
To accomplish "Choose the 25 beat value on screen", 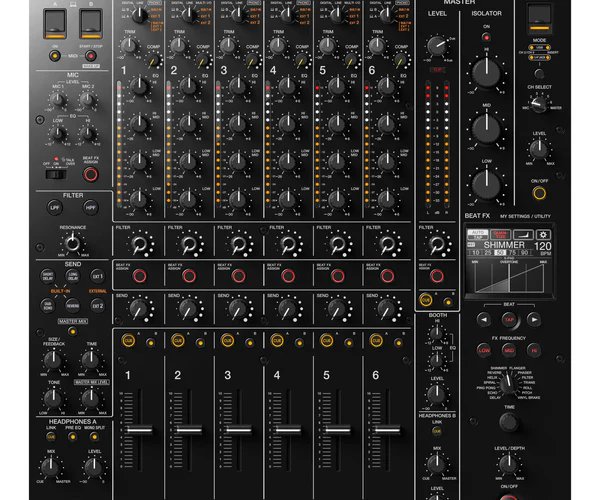I will [x=488, y=252].
